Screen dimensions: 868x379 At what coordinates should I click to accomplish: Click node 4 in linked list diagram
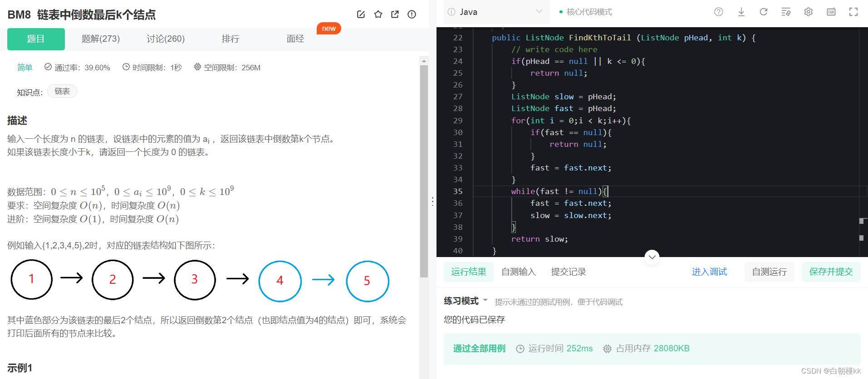pyautogui.click(x=280, y=281)
